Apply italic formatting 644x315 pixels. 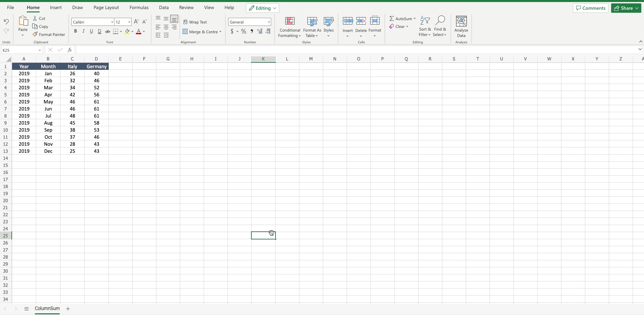(x=83, y=31)
